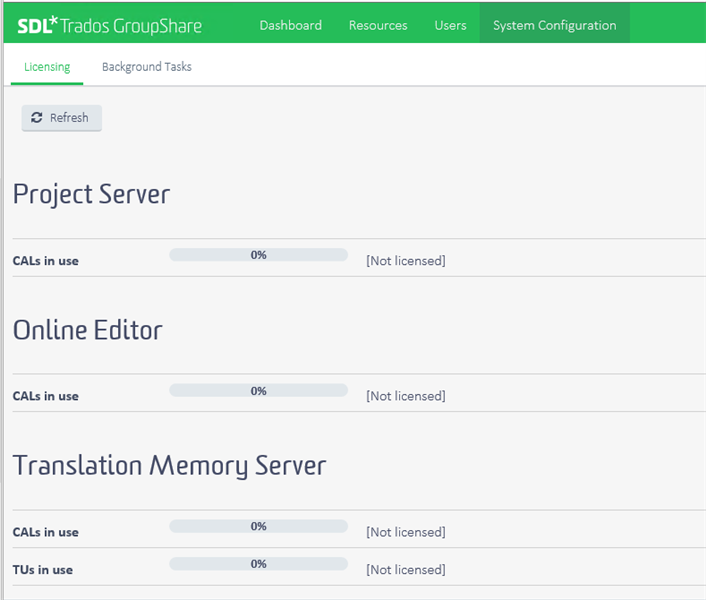The width and height of the screenshot is (706, 600).
Task: Click the Refresh button
Action: pyautogui.click(x=62, y=118)
